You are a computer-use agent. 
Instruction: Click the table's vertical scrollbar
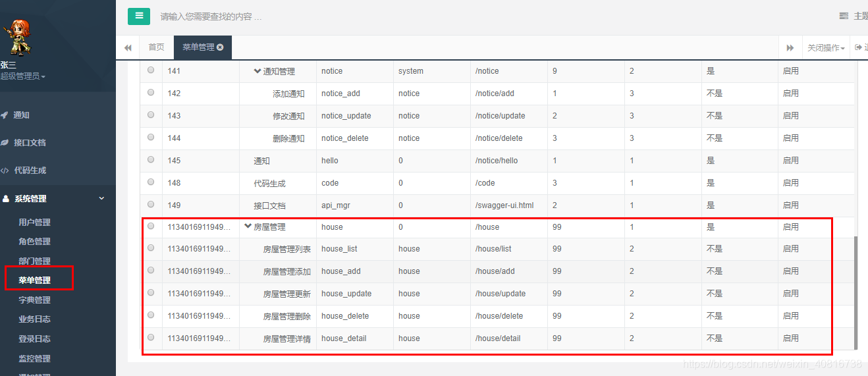coord(856,293)
